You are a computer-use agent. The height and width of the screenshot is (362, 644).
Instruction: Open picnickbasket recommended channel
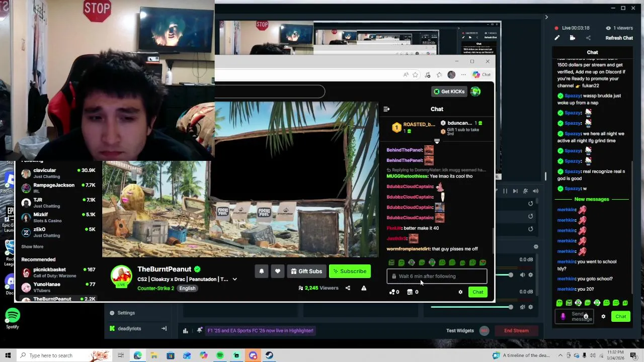pyautogui.click(x=58, y=273)
